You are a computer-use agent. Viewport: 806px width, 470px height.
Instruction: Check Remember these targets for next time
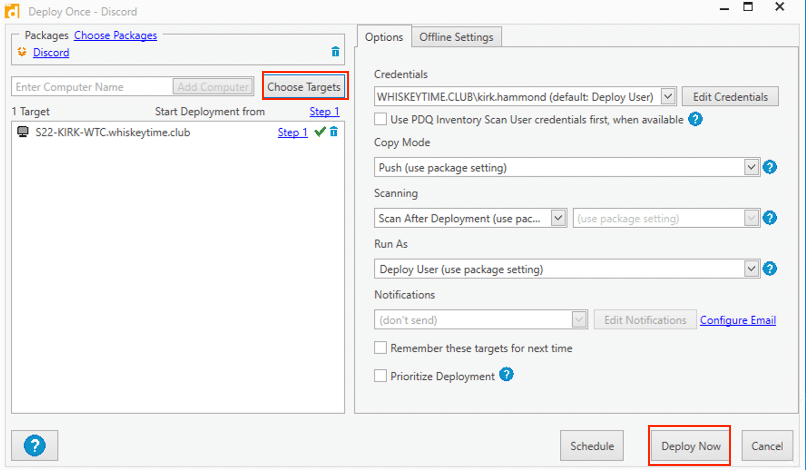tap(380, 348)
